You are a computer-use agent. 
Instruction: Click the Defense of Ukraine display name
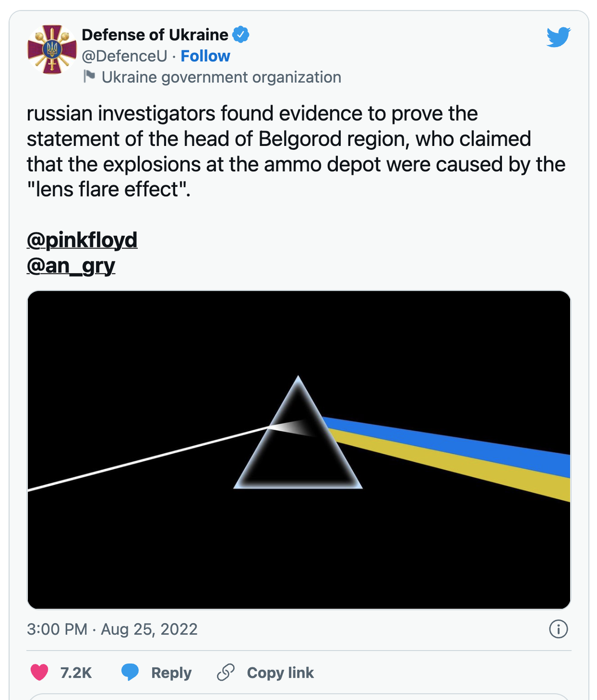point(155,35)
